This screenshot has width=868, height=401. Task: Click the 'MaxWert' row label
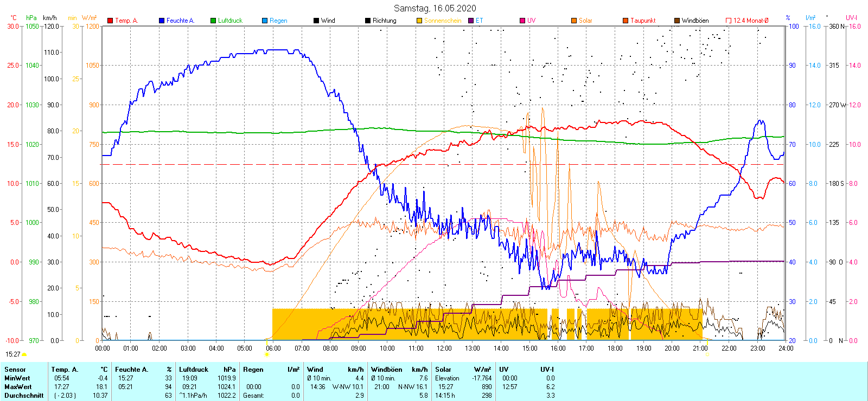[x=18, y=387]
